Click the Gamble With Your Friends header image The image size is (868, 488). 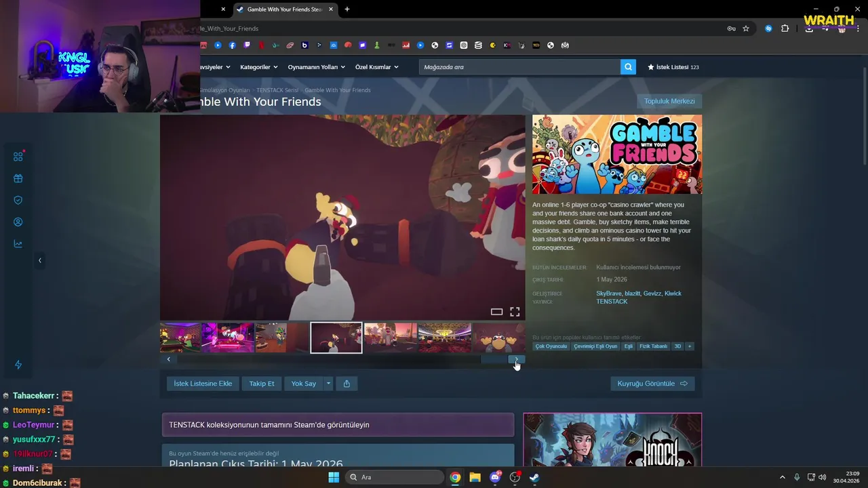point(617,155)
